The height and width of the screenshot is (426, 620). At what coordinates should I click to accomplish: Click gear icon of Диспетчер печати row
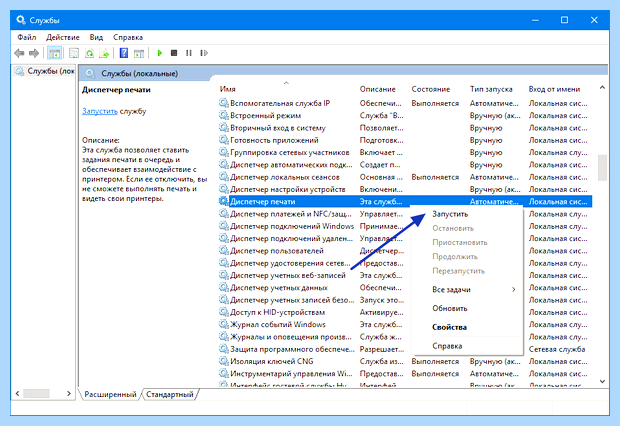(224, 201)
